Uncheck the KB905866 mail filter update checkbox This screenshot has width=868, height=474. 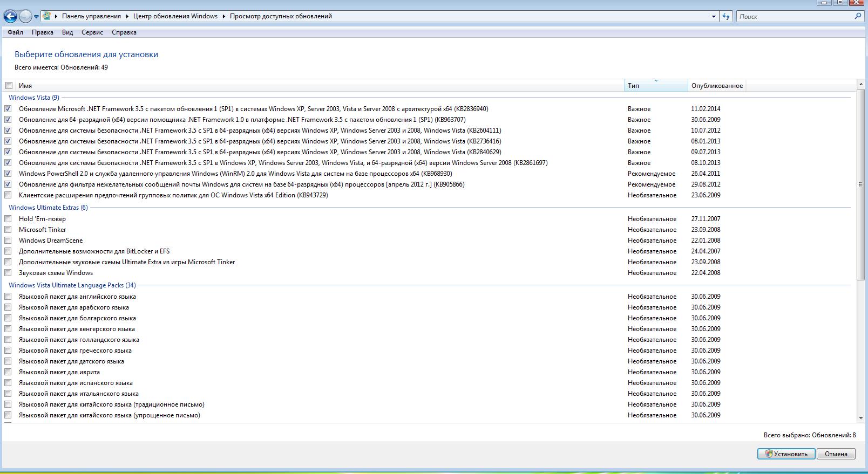[x=8, y=184]
